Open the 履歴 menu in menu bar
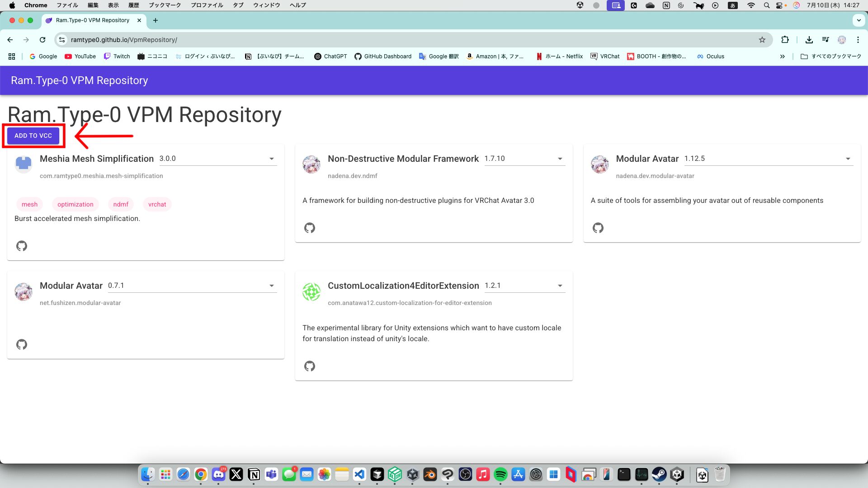Image resolution: width=868 pixels, height=488 pixels. point(133,5)
